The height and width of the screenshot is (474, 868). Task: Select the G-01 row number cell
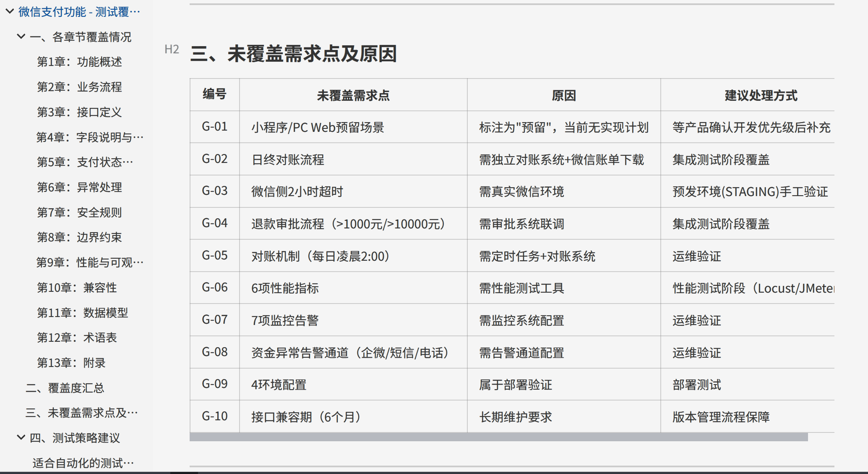point(214,127)
